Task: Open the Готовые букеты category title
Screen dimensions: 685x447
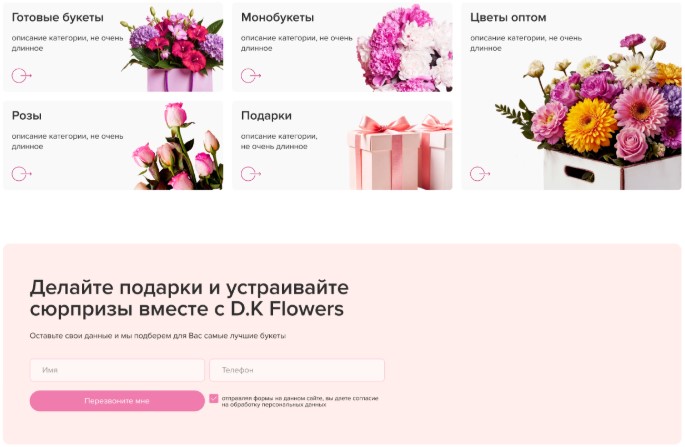Action: point(58,17)
